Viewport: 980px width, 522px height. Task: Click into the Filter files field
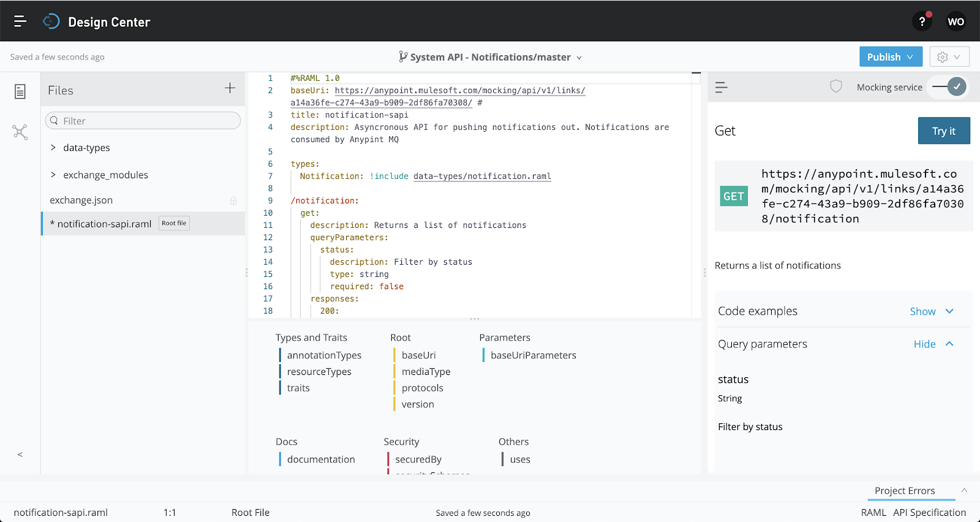tap(147, 121)
